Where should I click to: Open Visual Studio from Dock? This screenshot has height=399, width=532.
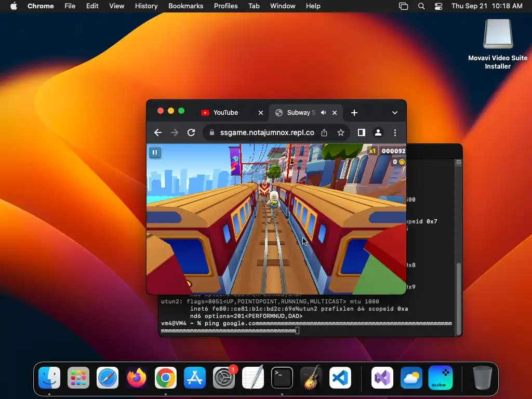tap(382, 378)
